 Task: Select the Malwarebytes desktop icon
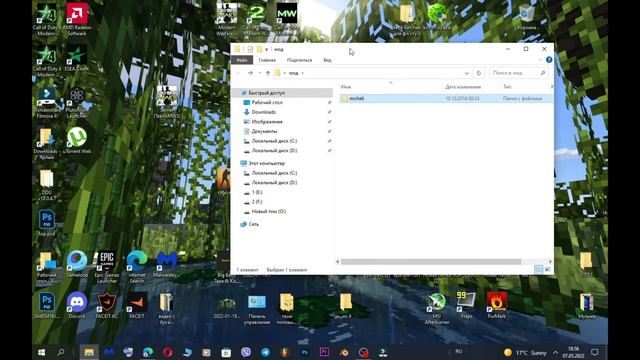pos(167,264)
